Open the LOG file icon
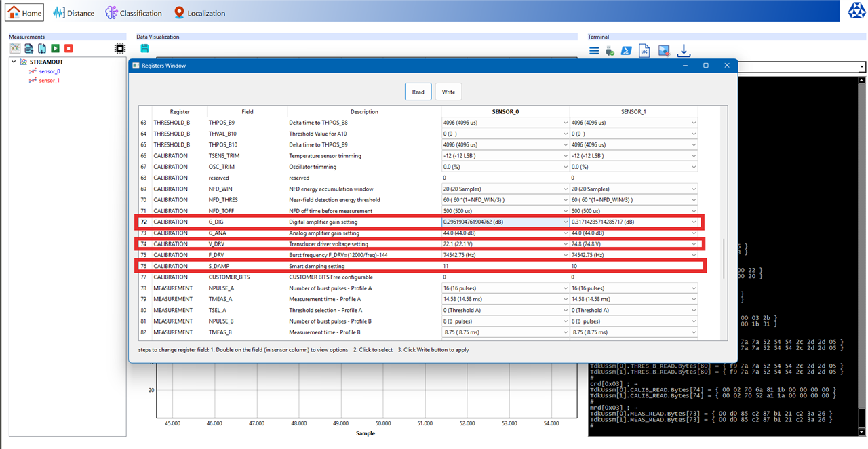Viewport: 868px width, 449px height. (x=645, y=51)
